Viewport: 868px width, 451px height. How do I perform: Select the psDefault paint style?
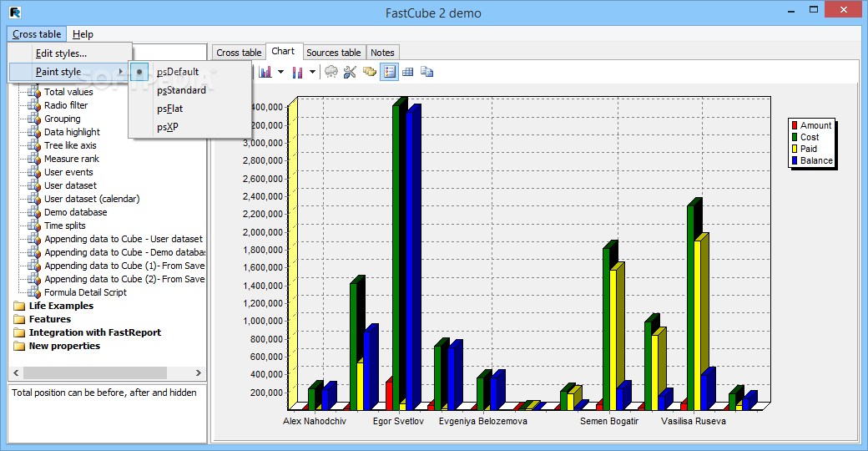(189, 72)
